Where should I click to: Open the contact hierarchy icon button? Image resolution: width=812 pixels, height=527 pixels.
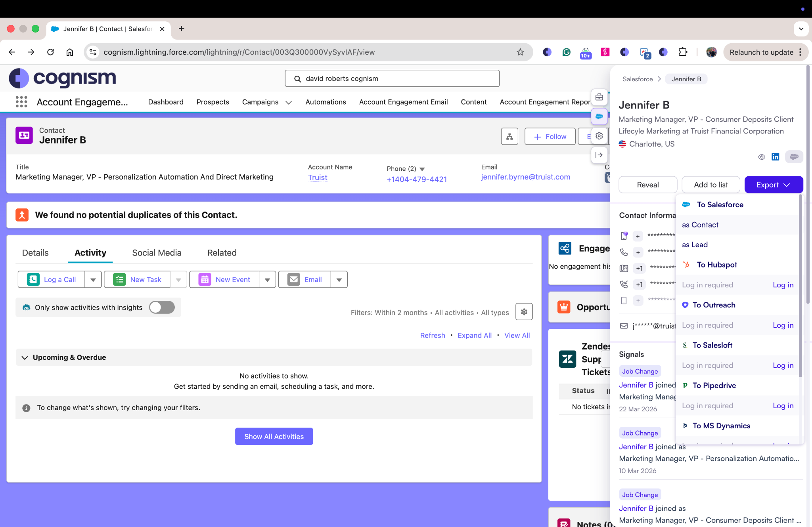pos(509,137)
